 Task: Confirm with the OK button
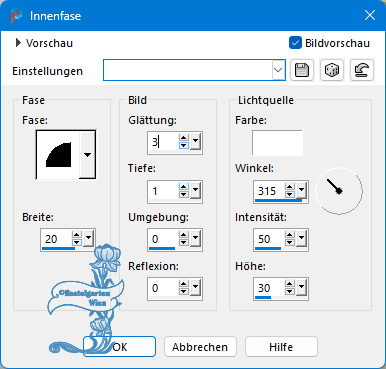coord(119,347)
